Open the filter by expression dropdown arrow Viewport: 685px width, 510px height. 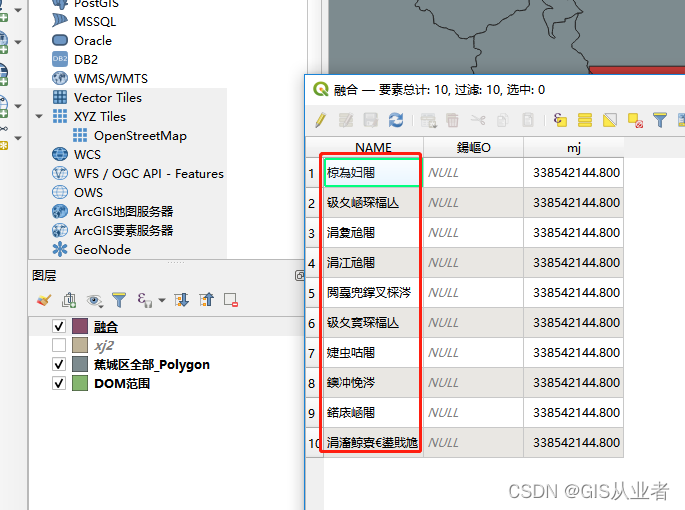tap(162, 300)
